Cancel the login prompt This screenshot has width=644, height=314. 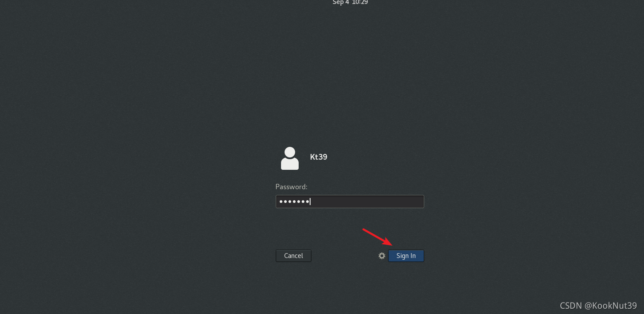(293, 256)
